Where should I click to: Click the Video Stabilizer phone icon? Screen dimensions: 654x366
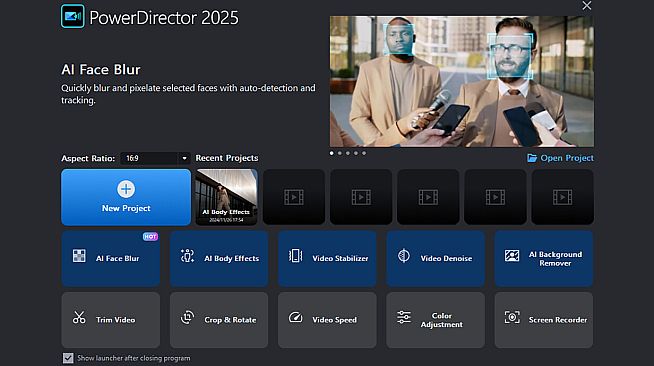[295, 256]
